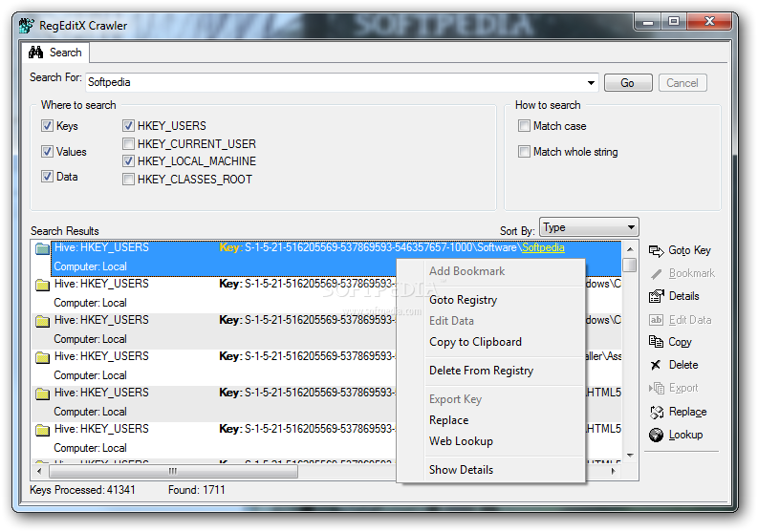Click the results scroll up arrow
The image size is (758, 532).
coord(630,249)
